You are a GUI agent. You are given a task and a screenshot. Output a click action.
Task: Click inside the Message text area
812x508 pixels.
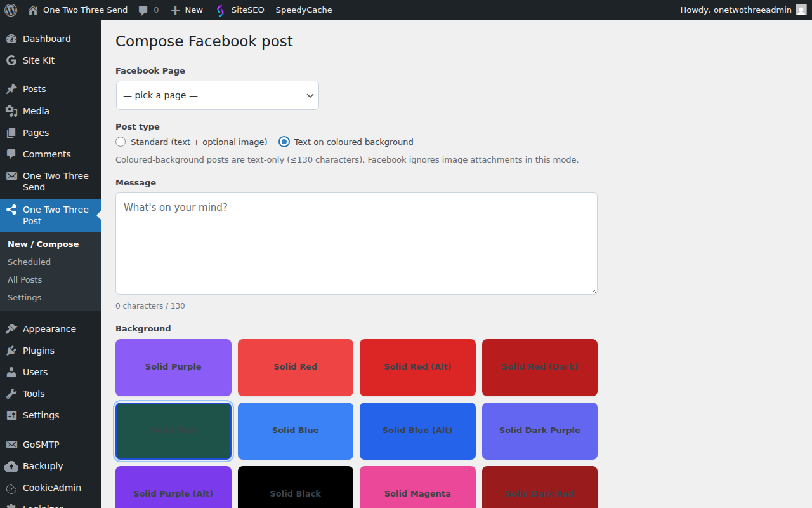pyautogui.click(x=357, y=243)
